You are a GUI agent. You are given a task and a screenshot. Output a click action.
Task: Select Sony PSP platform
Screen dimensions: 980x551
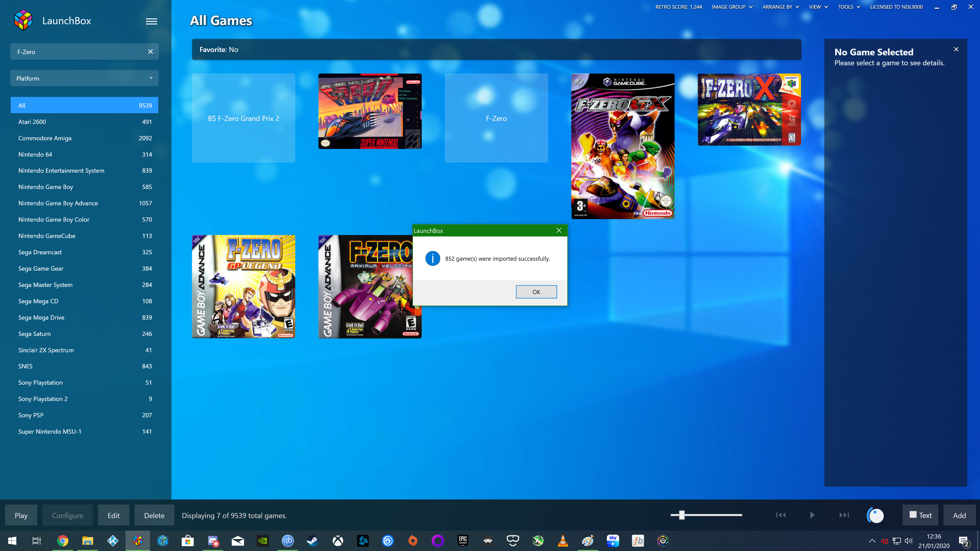(x=84, y=415)
